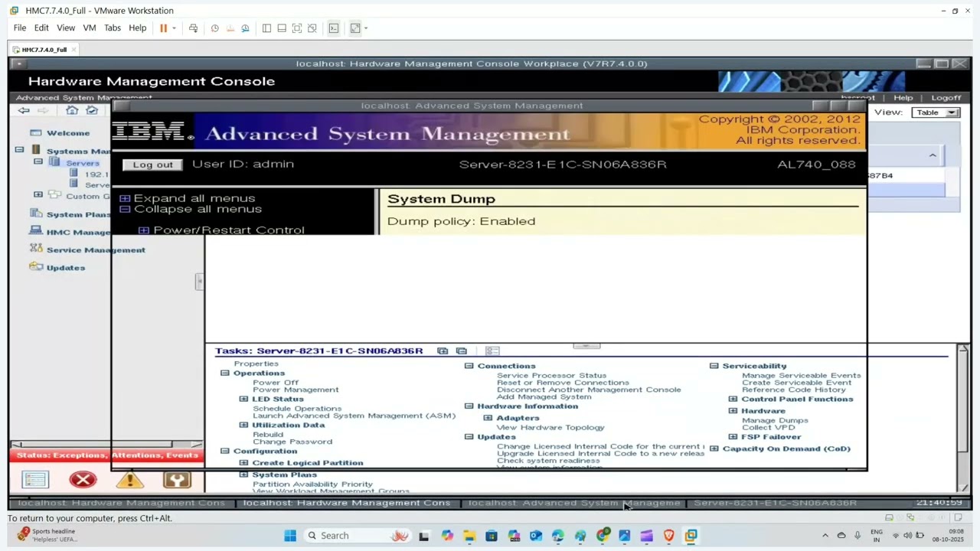Open the VMware File menu

pyautogui.click(x=20, y=28)
